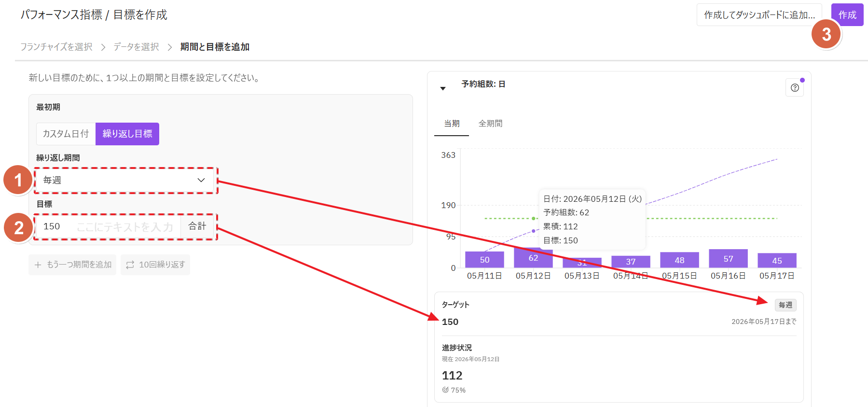Click the 毎週 badge in target card
Screen dimensions: 868x407
pyautogui.click(x=785, y=305)
